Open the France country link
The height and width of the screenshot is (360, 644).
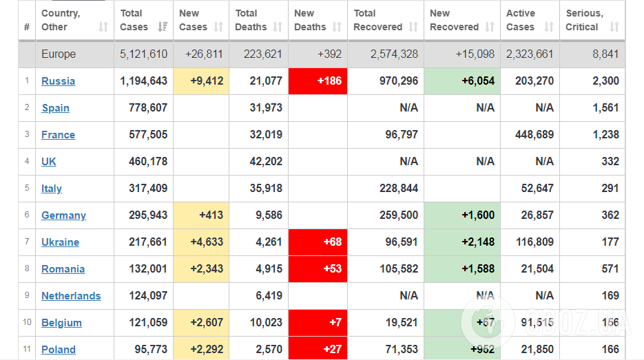(59, 135)
